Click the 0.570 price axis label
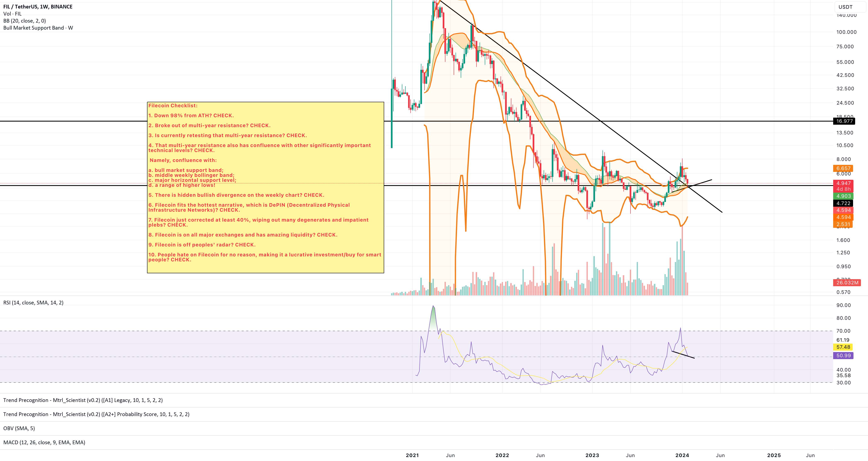 (x=843, y=293)
